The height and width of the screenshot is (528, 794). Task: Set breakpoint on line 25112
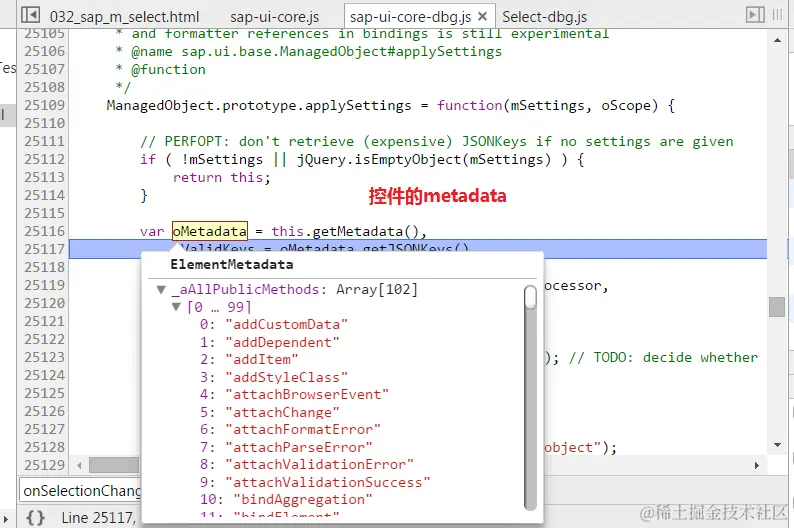[45, 159]
